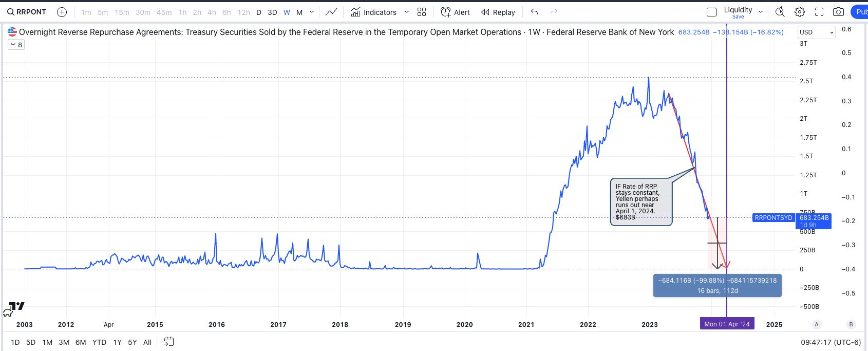The width and height of the screenshot is (868, 351).
Task: Click the add symbol plus icon
Action: 62,12
